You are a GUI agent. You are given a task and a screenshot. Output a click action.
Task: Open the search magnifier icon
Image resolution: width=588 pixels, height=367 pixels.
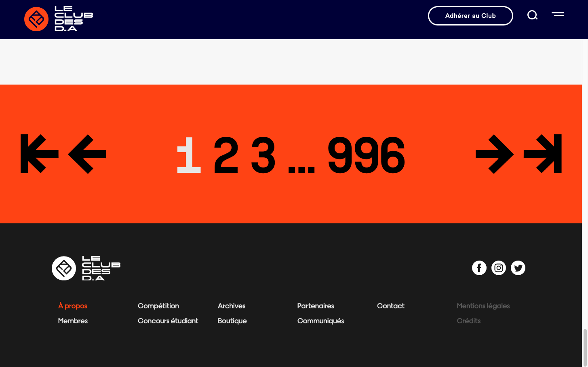532,15
